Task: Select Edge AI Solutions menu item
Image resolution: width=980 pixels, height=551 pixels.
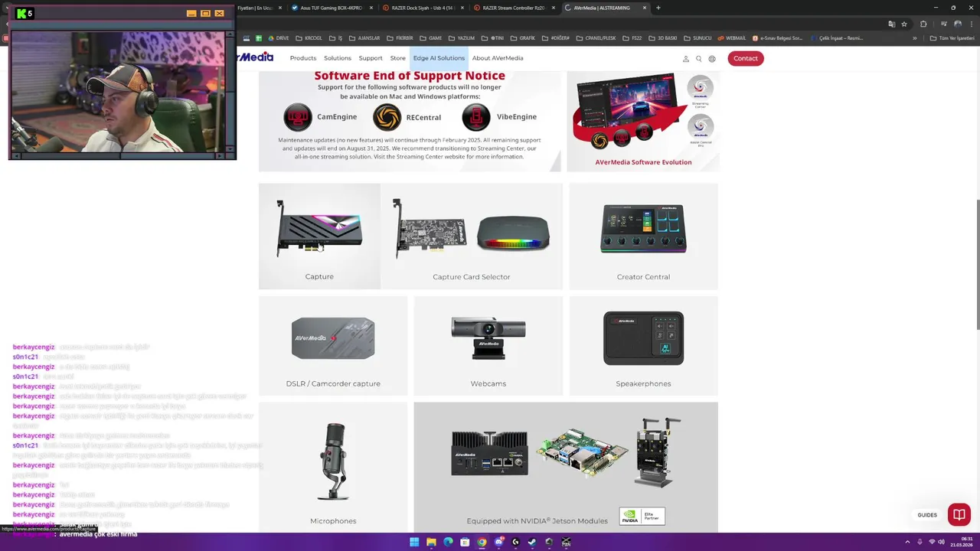Action: tap(439, 58)
